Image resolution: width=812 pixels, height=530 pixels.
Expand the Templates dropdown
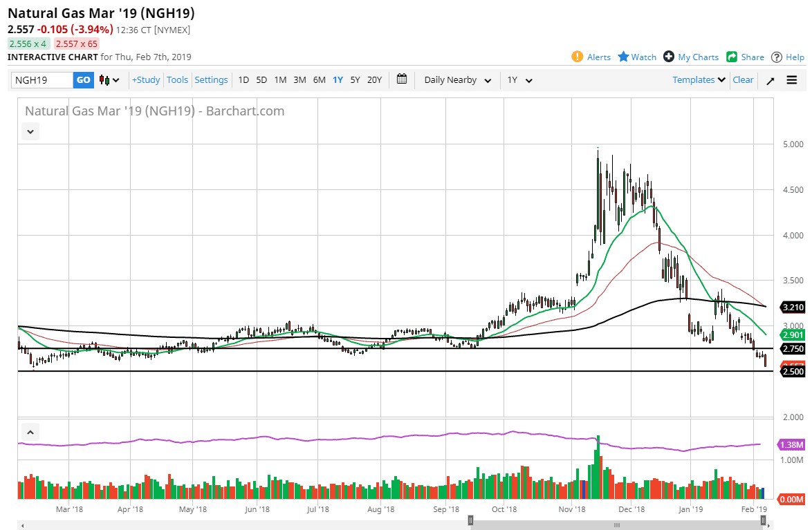pos(699,80)
